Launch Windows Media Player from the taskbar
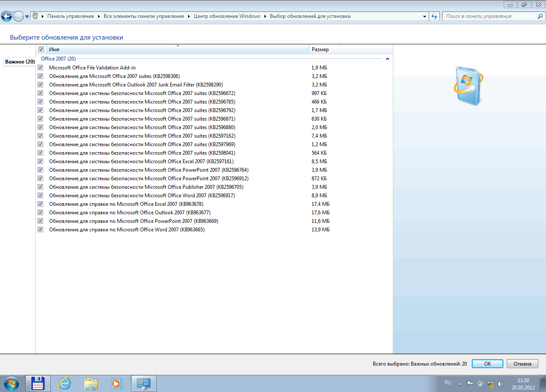This screenshot has width=546, height=392. pyautogui.click(x=117, y=383)
